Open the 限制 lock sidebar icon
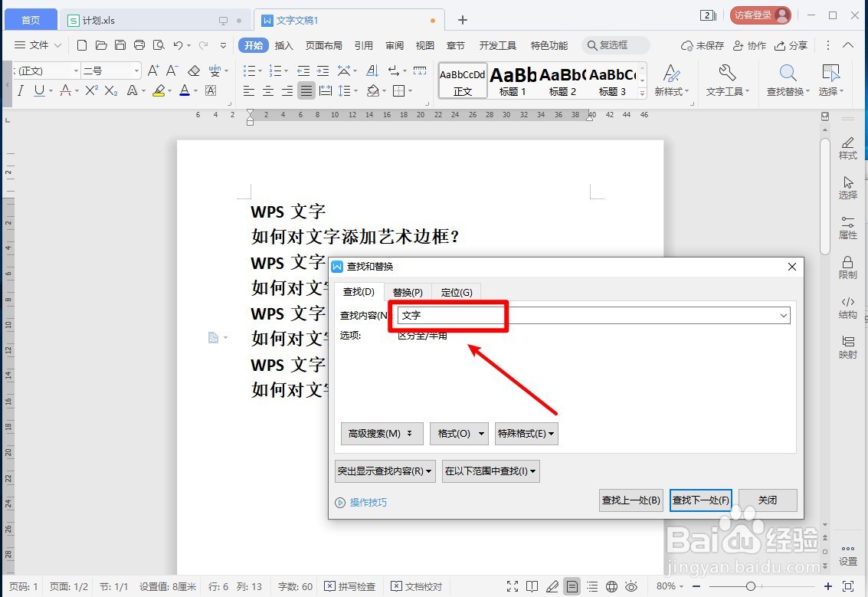The width and height of the screenshot is (868, 597). click(847, 268)
